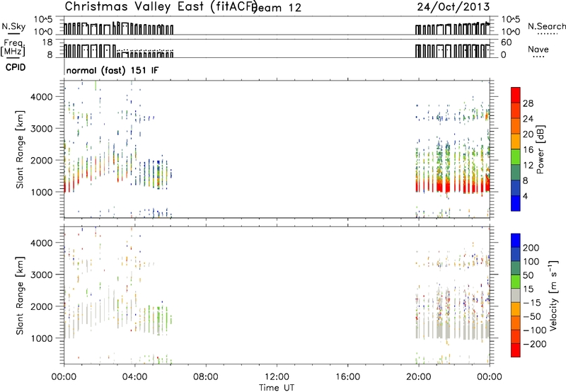Click the 'Time UT' axis title
Screen dimensions: 566x392
tap(277, 388)
